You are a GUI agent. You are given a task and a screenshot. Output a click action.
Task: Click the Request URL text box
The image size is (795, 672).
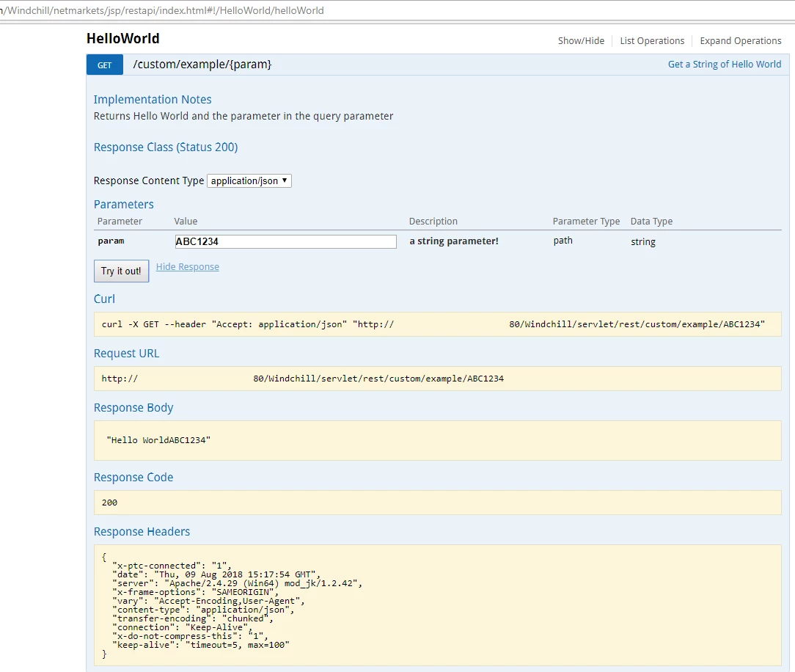438,379
